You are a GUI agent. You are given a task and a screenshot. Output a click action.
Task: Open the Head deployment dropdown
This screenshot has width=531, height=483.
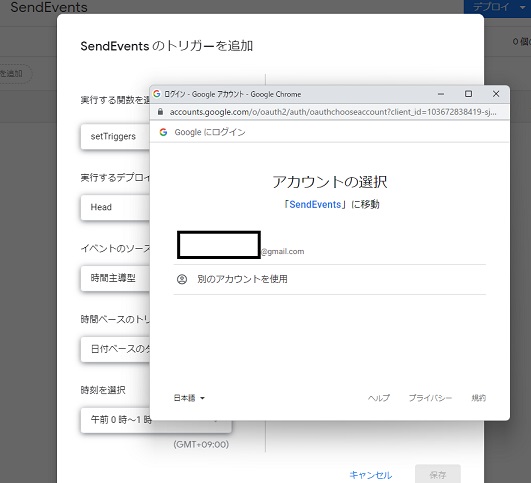click(x=115, y=207)
